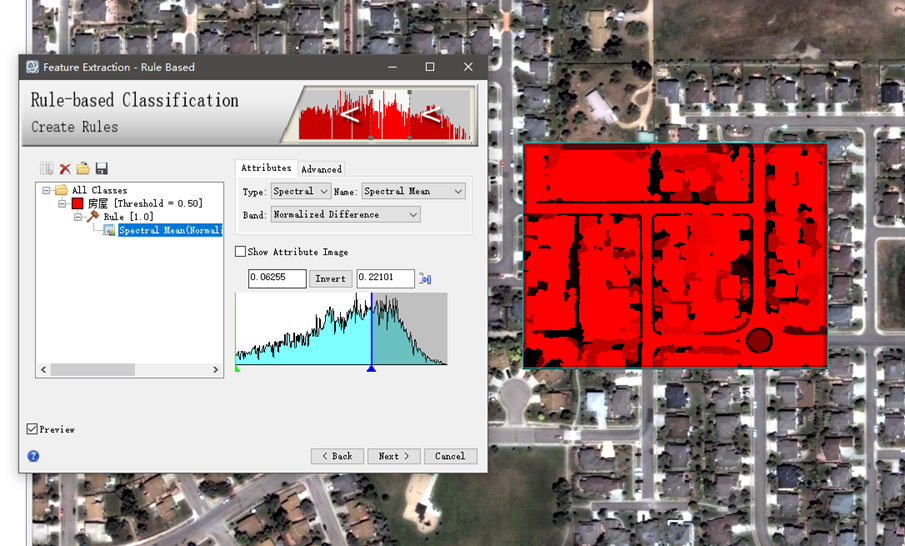Screen dimensions: 905x546
Task: Click the reset range icon beside 0.22101
Action: point(425,279)
